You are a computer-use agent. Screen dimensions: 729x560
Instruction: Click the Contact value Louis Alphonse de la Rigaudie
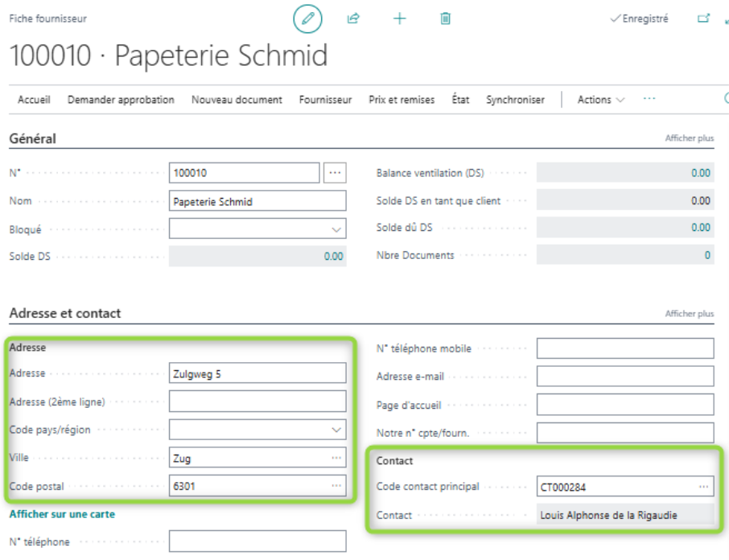(x=625, y=515)
